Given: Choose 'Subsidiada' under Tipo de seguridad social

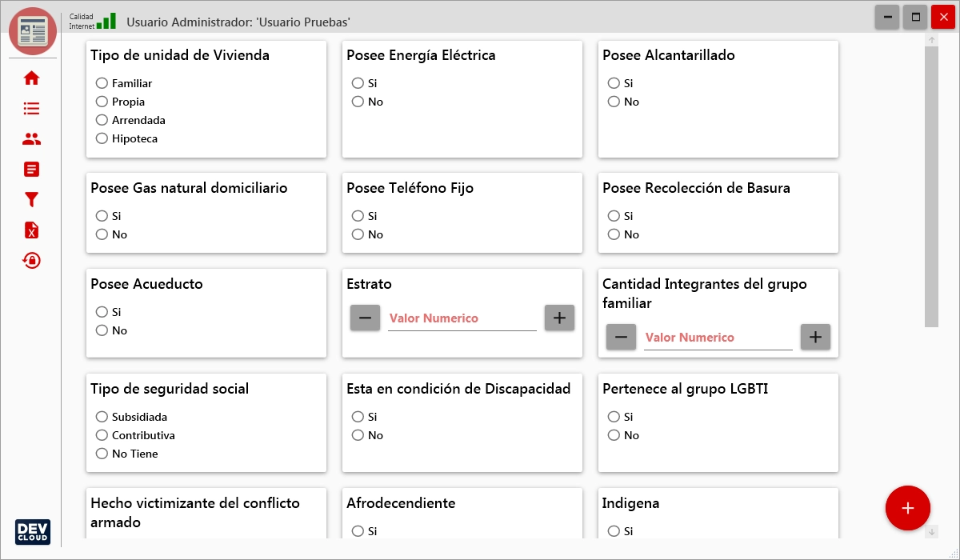Looking at the screenshot, I should click(102, 416).
